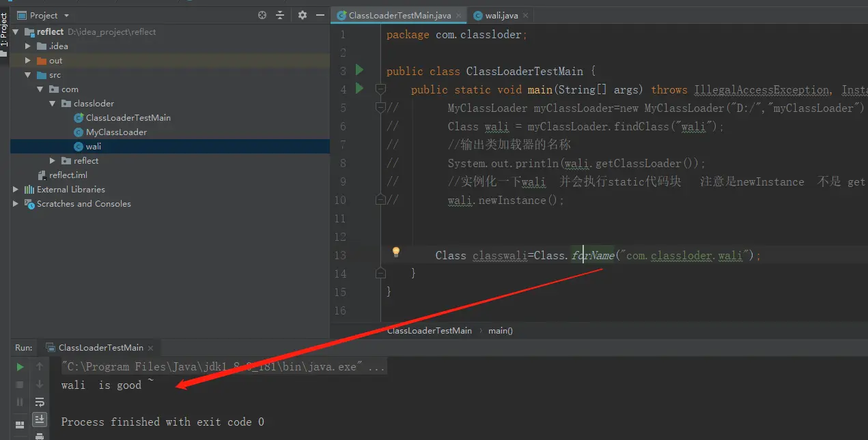Run class from line 3 gutter arrow
The width and height of the screenshot is (868, 440).
(359, 70)
